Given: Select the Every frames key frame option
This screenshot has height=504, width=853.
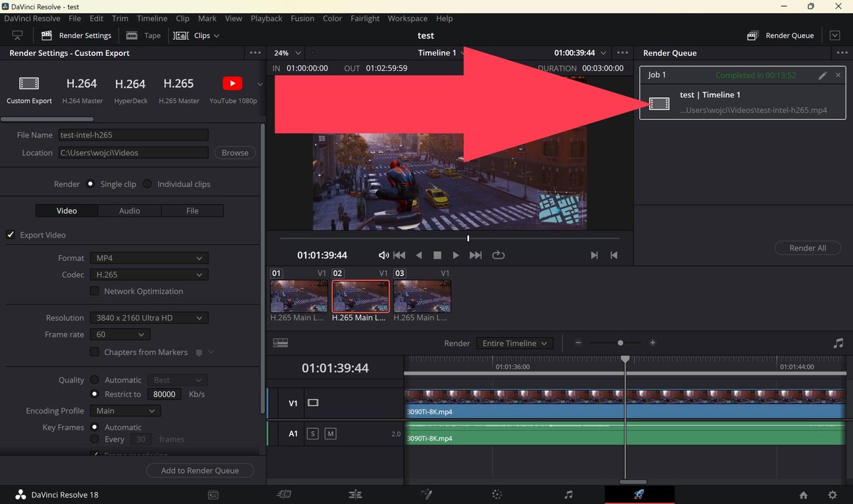Looking at the screenshot, I should [x=94, y=439].
